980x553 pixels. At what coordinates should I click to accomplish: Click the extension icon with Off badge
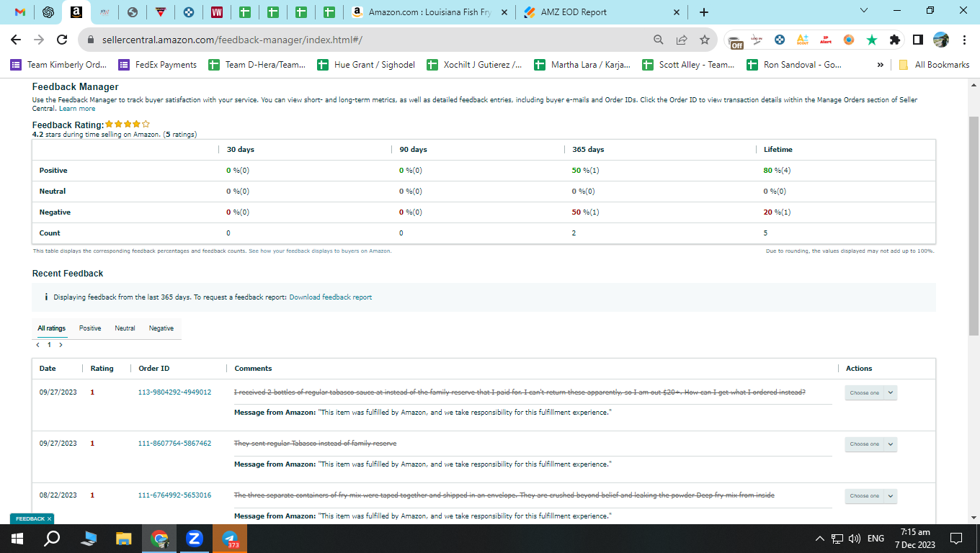[x=735, y=40]
